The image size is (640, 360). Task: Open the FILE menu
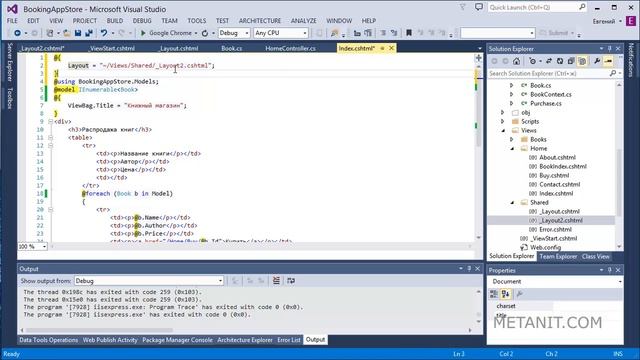(12, 20)
